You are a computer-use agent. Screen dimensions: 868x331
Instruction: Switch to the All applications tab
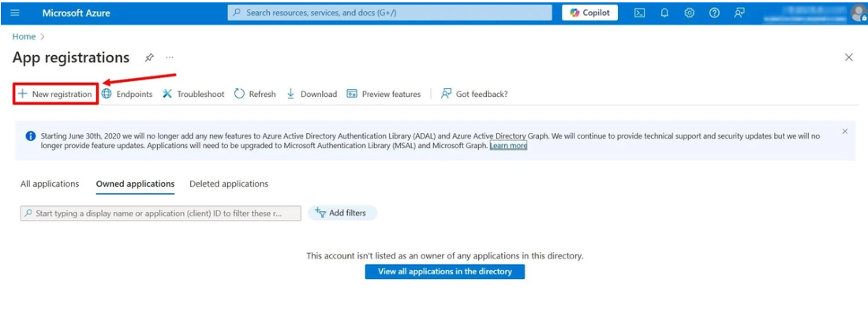pyautogui.click(x=50, y=184)
